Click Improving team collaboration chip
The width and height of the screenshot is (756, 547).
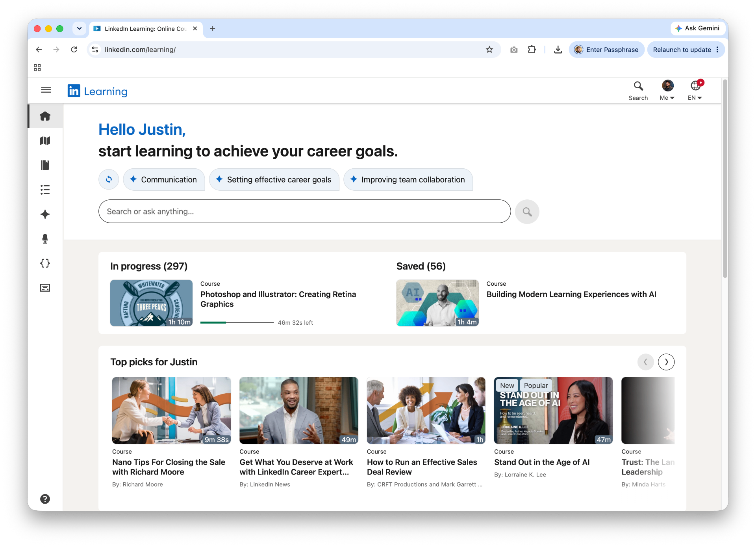408,179
